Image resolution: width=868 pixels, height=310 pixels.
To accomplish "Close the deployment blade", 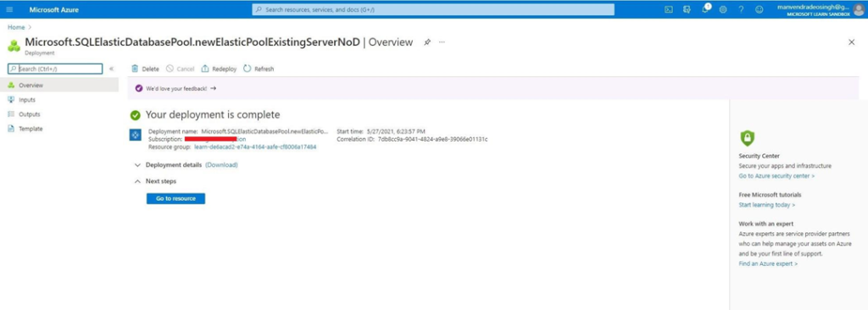I will click(x=851, y=42).
